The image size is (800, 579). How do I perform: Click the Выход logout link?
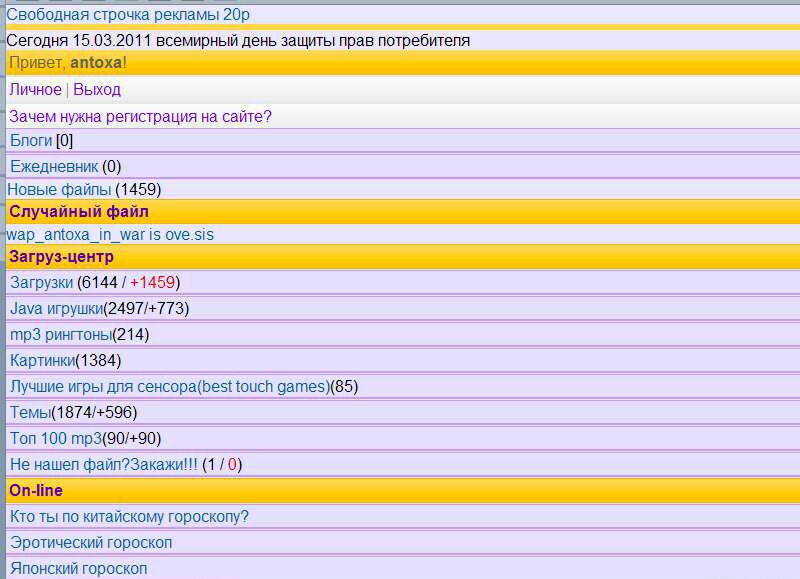pos(97,90)
